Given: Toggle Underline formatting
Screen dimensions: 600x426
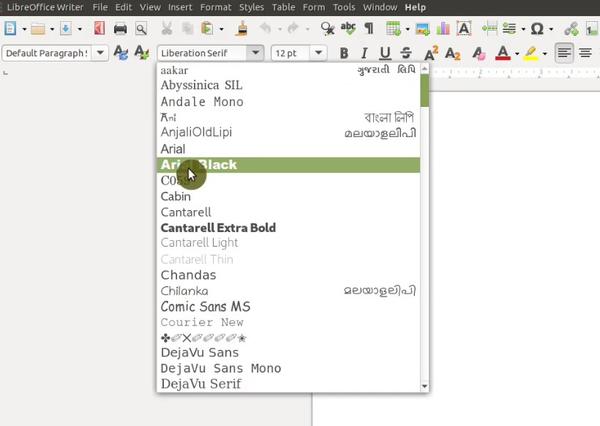Looking at the screenshot, I should [x=385, y=53].
